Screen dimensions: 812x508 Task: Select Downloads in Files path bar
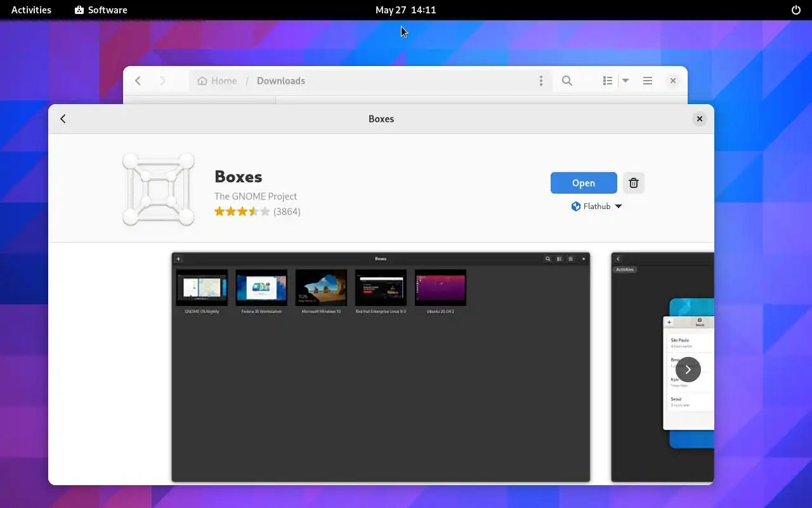point(281,81)
